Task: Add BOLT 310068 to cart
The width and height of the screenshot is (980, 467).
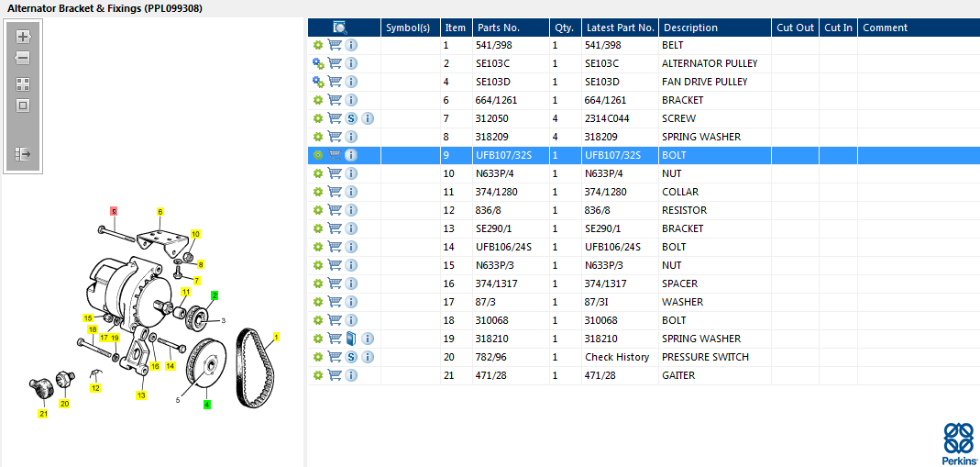Action: pyautogui.click(x=335, y=320)
